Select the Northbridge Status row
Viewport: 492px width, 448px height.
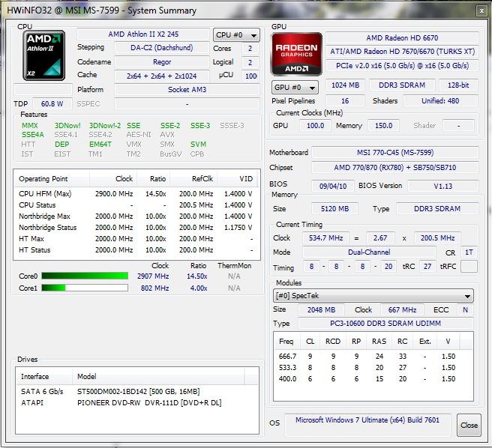(x=137, y=227)
